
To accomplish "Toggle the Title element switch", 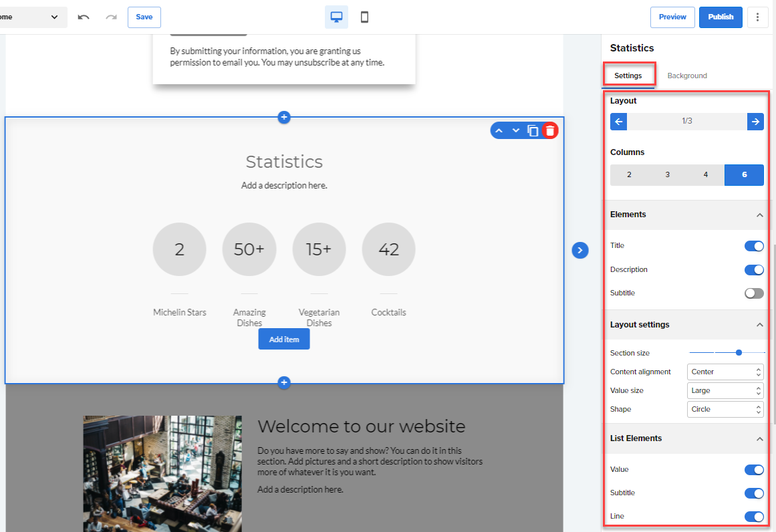I will click(754, 246).
